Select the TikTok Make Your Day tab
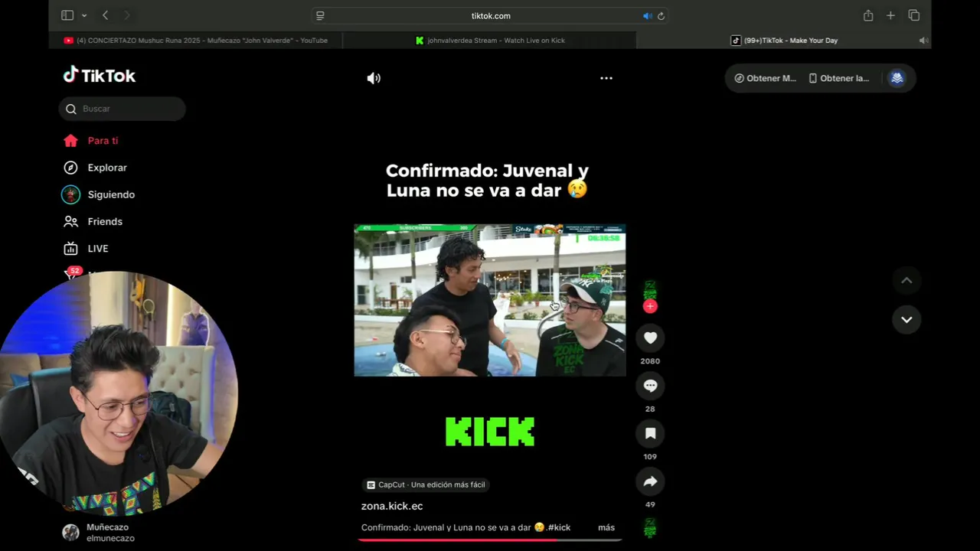The image size is (980, 551). click(x=784, y=41)
